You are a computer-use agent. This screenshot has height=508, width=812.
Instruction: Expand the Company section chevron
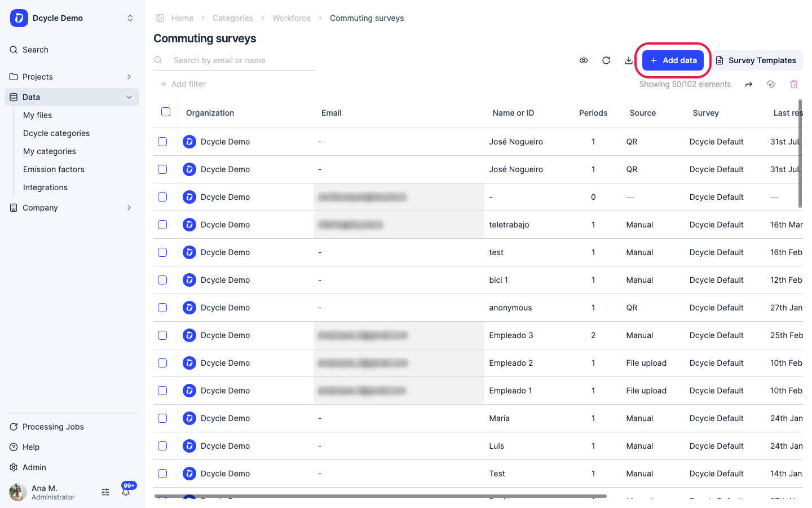click(129, 208)
